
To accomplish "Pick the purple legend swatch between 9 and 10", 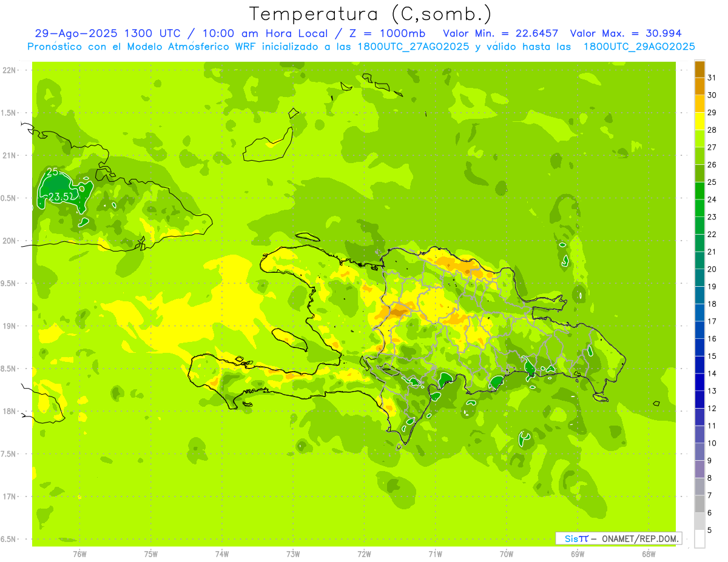I will click(x=699, y=452).
